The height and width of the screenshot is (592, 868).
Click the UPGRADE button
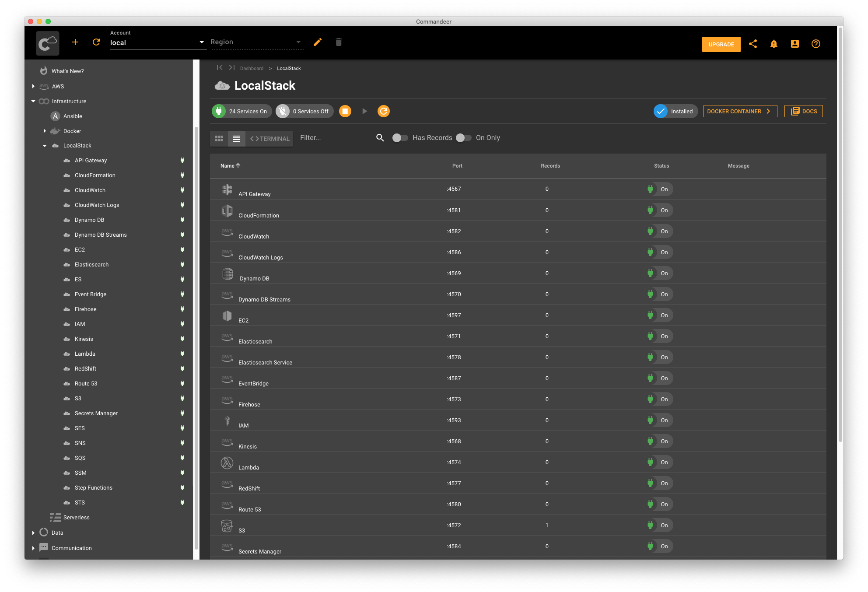(x=721, y=44)
